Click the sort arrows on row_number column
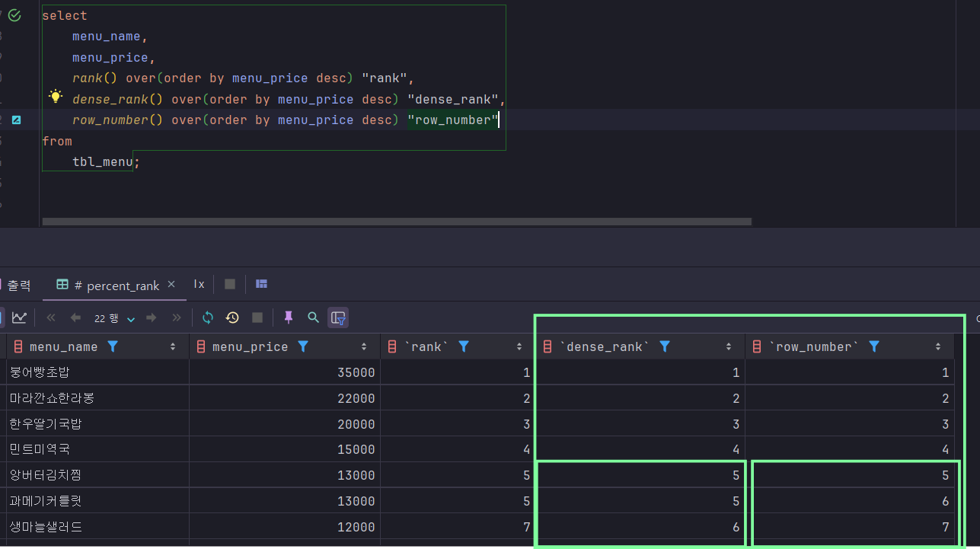980x549 pixels. (938, 346)
